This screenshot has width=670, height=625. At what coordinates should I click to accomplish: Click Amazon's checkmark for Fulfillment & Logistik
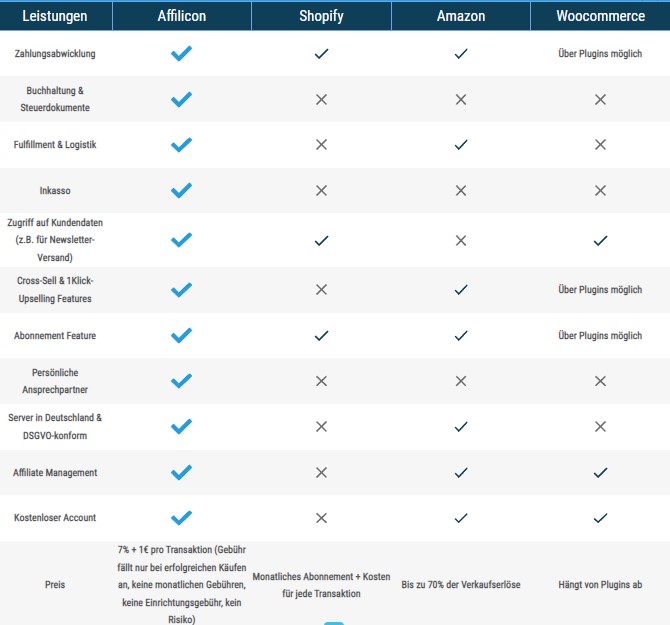pyautogui.click(x=461, y=145)
